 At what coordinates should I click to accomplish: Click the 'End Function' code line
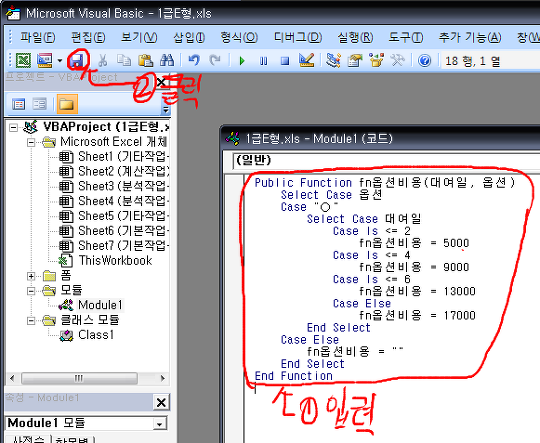click(x=293, y=376)
